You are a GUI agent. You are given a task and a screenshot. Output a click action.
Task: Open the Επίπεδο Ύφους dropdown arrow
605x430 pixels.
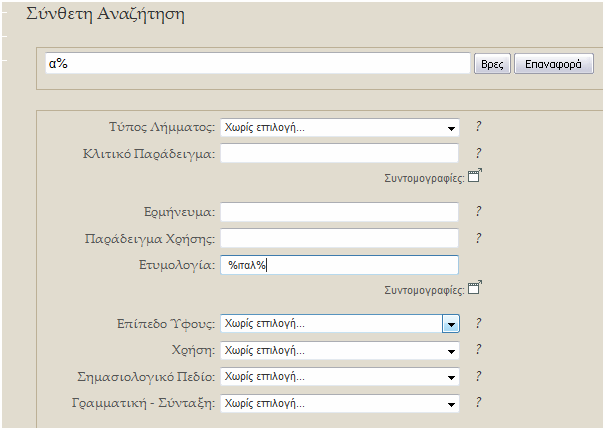451,324
